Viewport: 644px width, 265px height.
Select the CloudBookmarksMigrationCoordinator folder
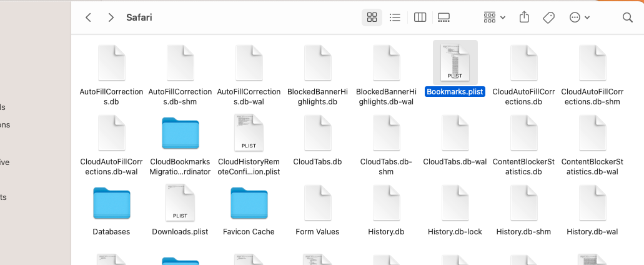click(181, 133)
